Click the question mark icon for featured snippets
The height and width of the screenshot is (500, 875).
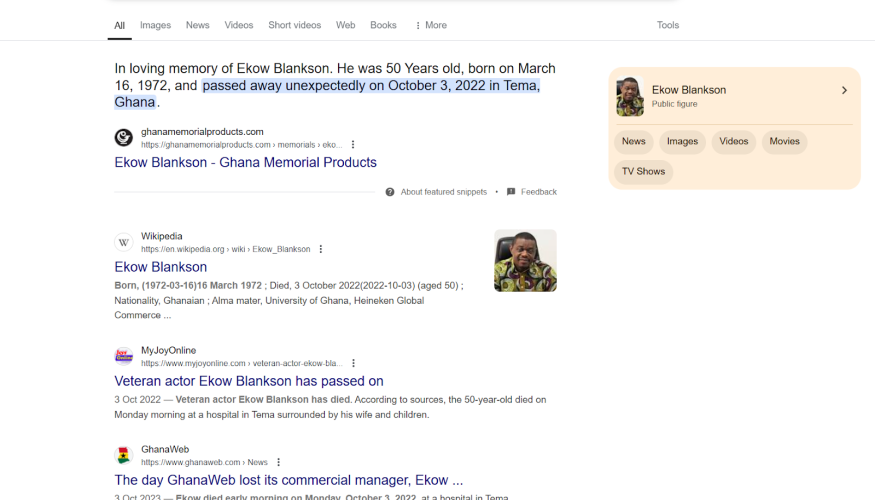[x=390, y=192]
